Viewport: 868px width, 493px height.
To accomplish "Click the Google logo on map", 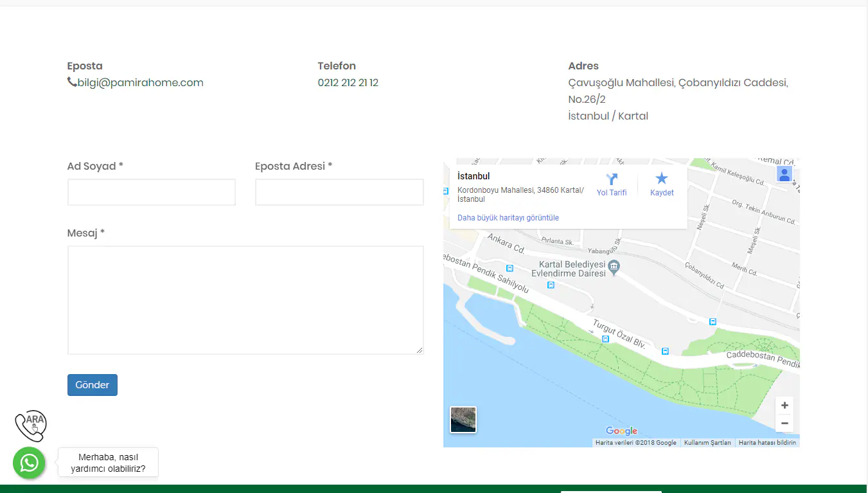I will (x=621, y=431).
